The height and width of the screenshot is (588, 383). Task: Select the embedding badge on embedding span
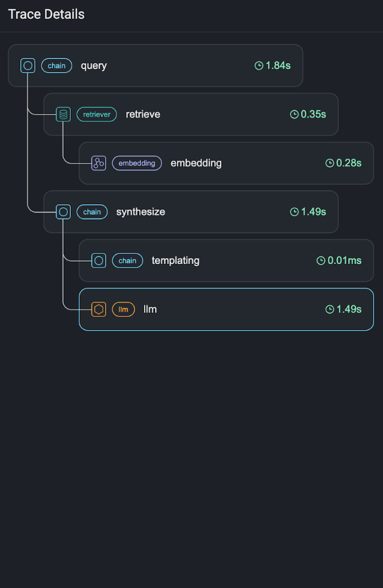click(136, 163)
